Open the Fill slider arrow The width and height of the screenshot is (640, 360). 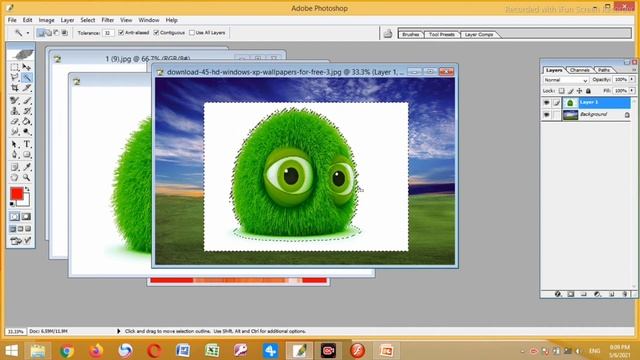(x=632, y=90)
